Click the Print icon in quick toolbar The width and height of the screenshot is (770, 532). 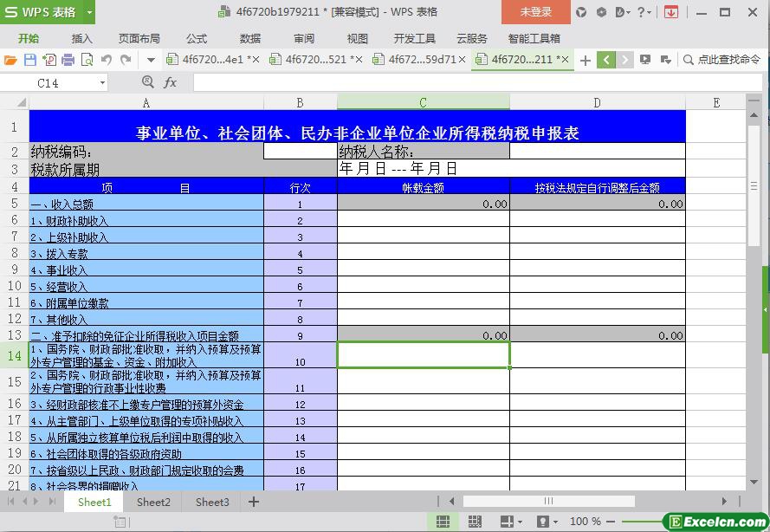[68, 60]
